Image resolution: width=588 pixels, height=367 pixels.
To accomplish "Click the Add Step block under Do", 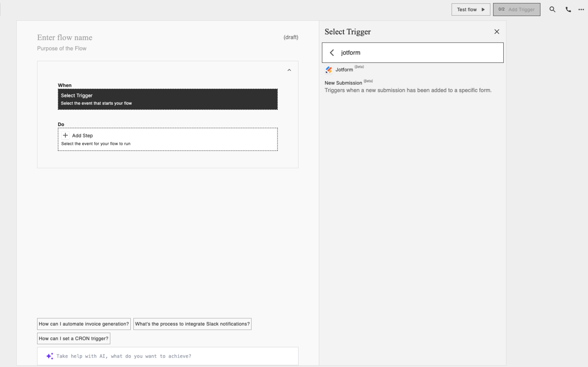I will pyautogui.click(x=167, y=139).
